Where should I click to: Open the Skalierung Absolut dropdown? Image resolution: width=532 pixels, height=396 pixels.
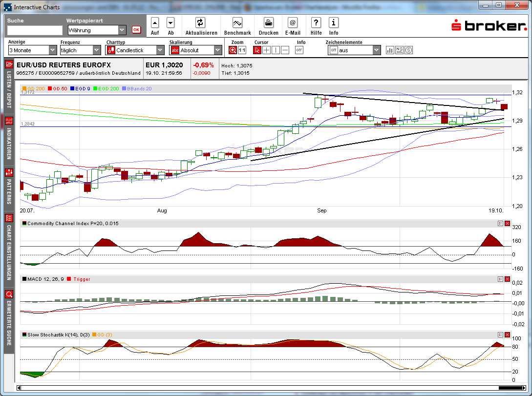pos(195,50)
